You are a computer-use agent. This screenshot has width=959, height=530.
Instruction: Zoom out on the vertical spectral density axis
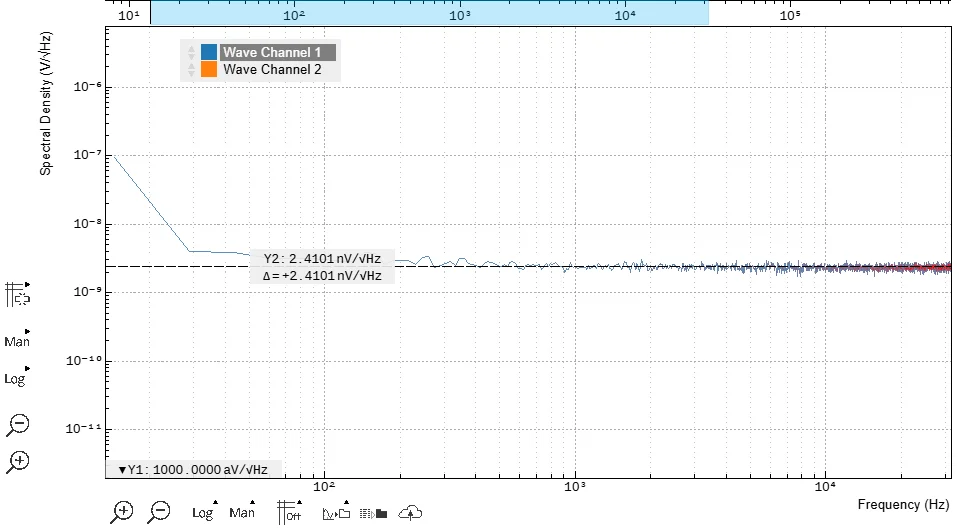(18, 425)
